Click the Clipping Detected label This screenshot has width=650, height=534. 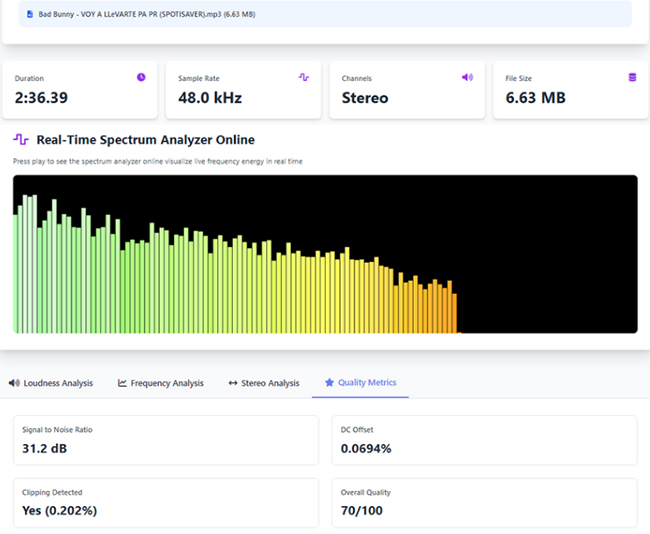coord(52,493)
